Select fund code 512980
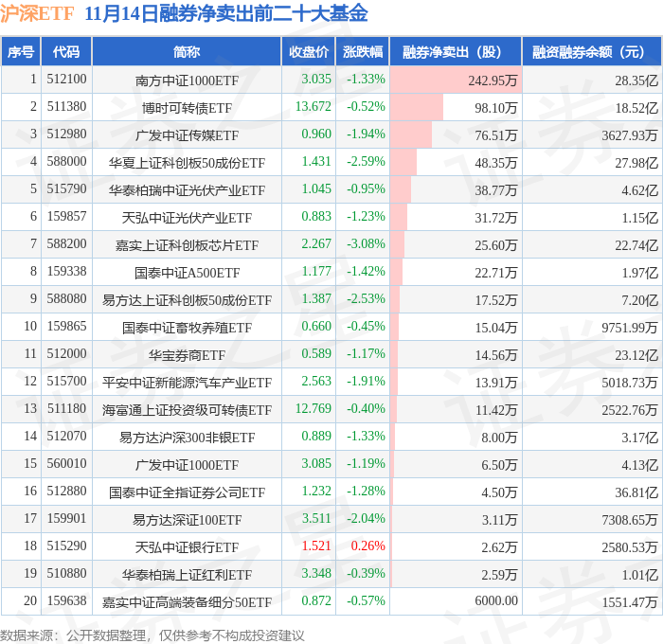Viewport: 663px width, 644px height. (66, 134)
